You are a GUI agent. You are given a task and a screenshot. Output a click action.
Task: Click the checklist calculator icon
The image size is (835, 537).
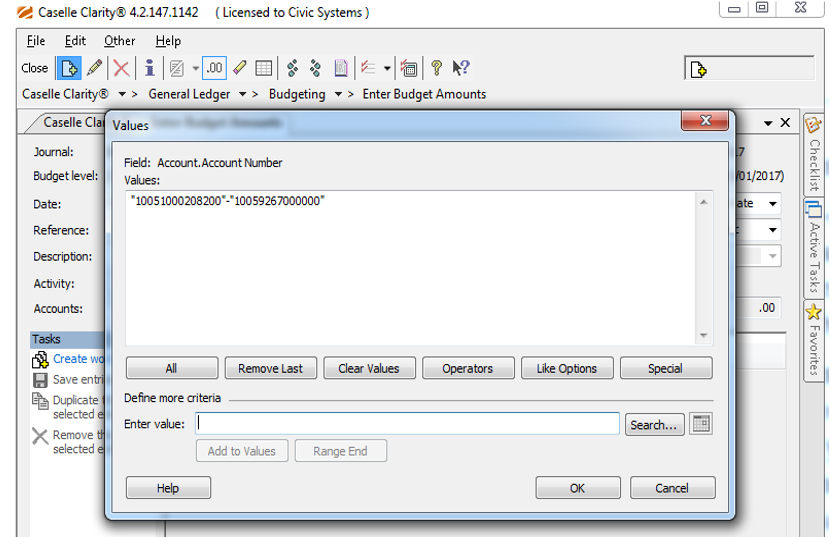(409, 68)
